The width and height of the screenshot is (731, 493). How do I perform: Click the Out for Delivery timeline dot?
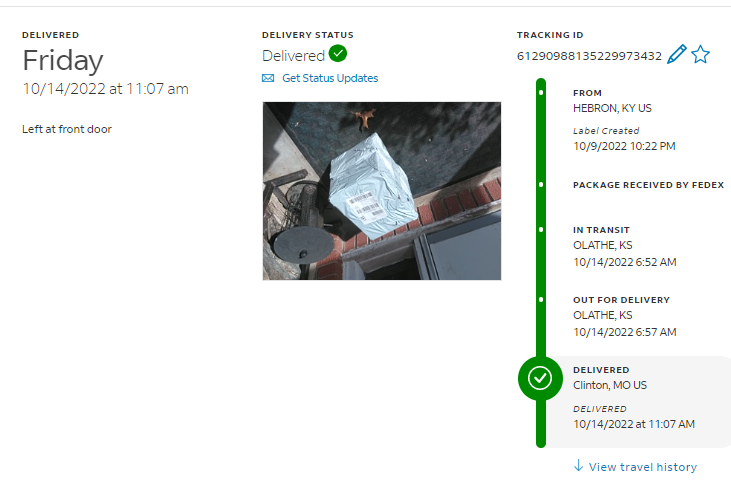tap(541, 299)
